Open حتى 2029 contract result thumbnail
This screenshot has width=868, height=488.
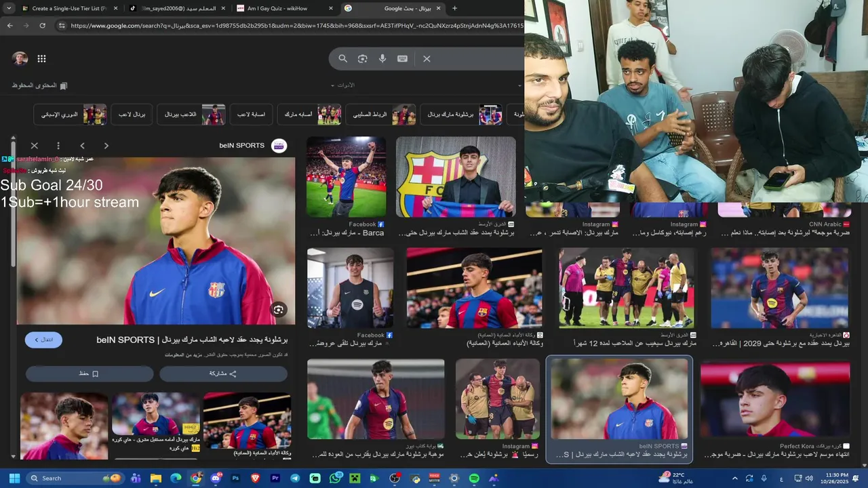tap(781, 288)
